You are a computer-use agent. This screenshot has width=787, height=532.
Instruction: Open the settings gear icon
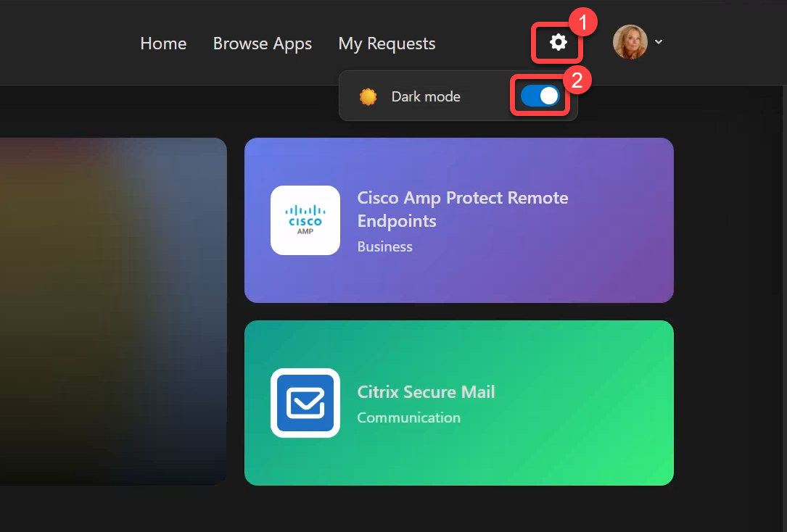point(558,43)
